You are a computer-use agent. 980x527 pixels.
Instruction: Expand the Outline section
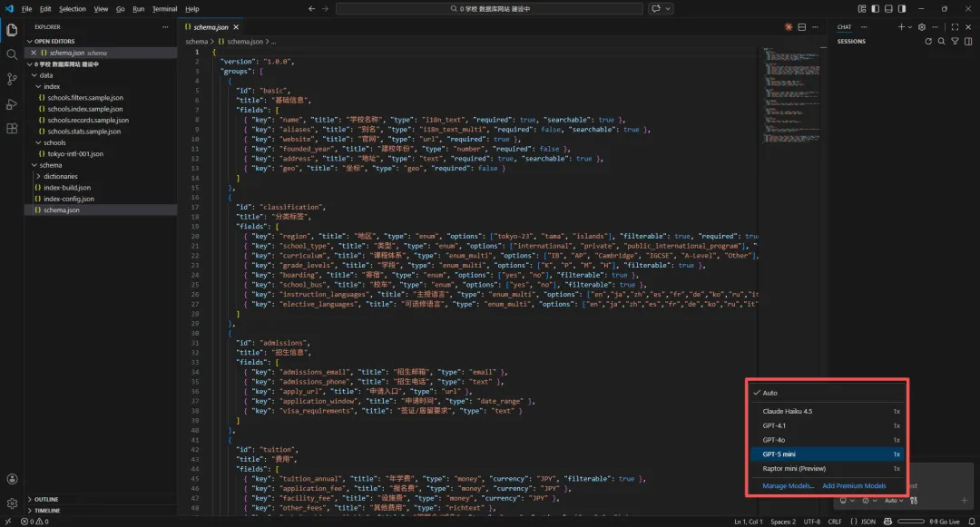pyautogui.click(x=100, y=500)
